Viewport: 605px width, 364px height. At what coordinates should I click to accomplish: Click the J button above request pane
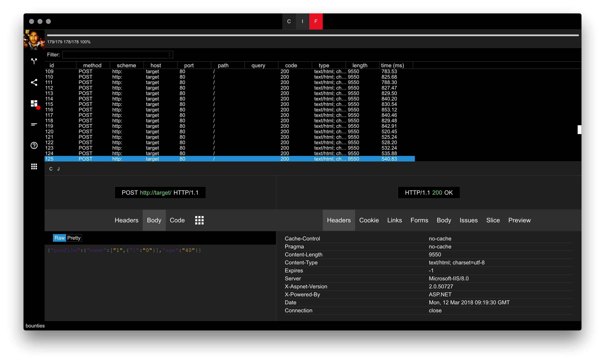coord(58,169)
